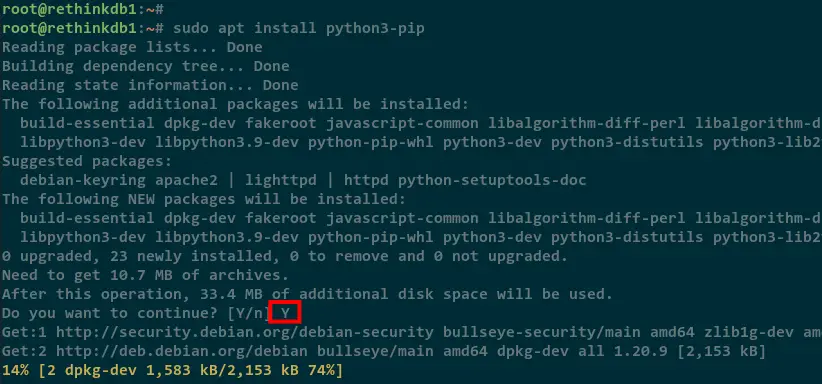Viewport: 822px width, 384px height.
Task: Click the '[Y/n]' prompt option text
Action: pos(249,314)
